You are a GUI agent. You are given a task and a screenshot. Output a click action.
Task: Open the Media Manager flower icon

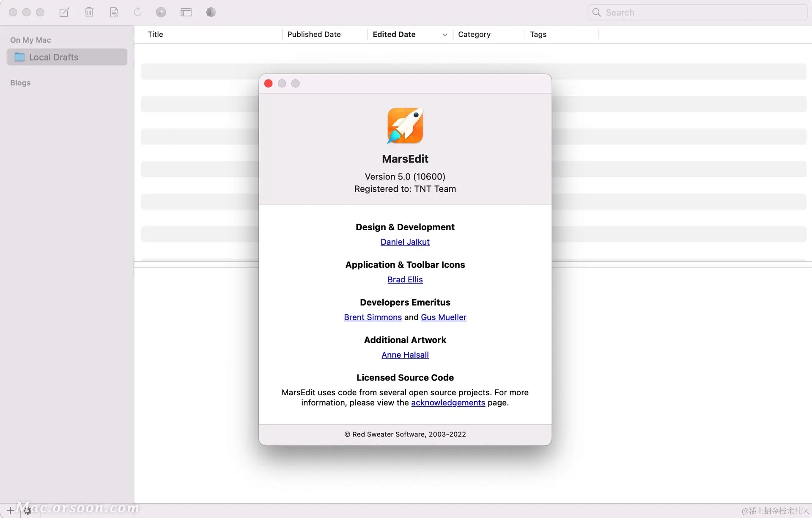(211, 12)
